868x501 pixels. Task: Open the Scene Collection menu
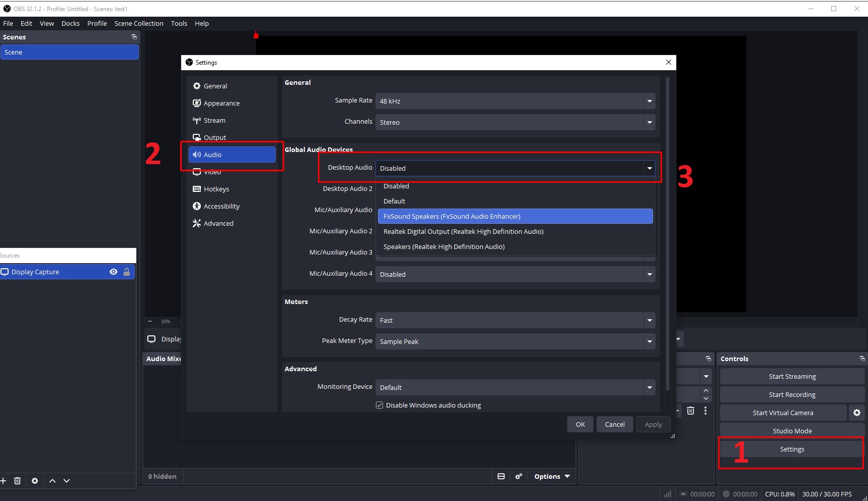139,23
